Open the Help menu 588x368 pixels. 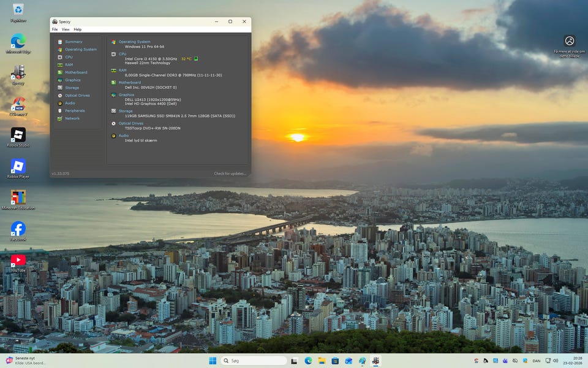tap(77, 29)
